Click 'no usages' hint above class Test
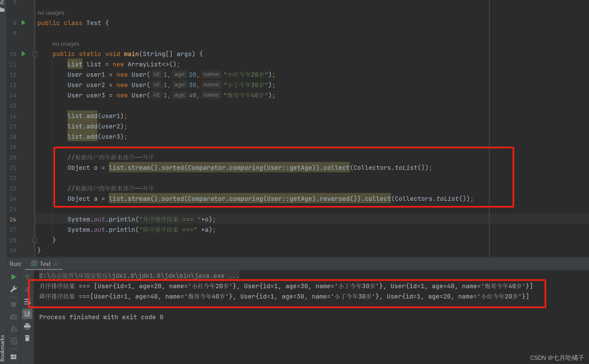Image resolution: width=589 pixels, height=364 pixels. 51,13
